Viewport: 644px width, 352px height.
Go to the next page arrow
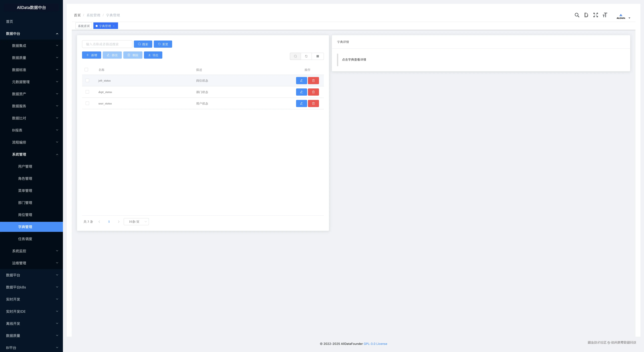(x=119, y=222)
